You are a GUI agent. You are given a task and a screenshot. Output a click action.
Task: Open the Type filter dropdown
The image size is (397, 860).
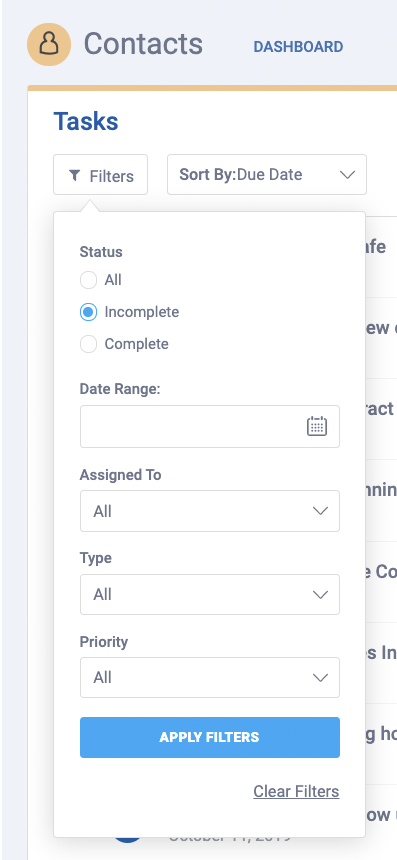pyautogui.click(x=210, y=595)
